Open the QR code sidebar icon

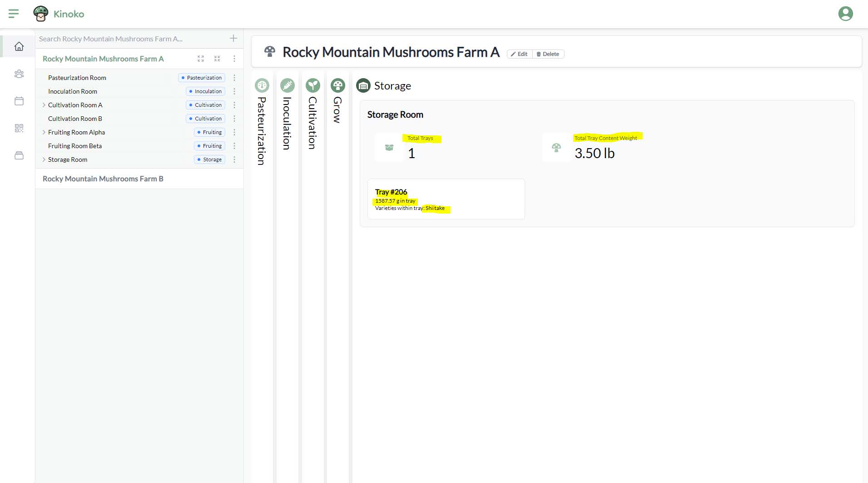tap(19, 128)
